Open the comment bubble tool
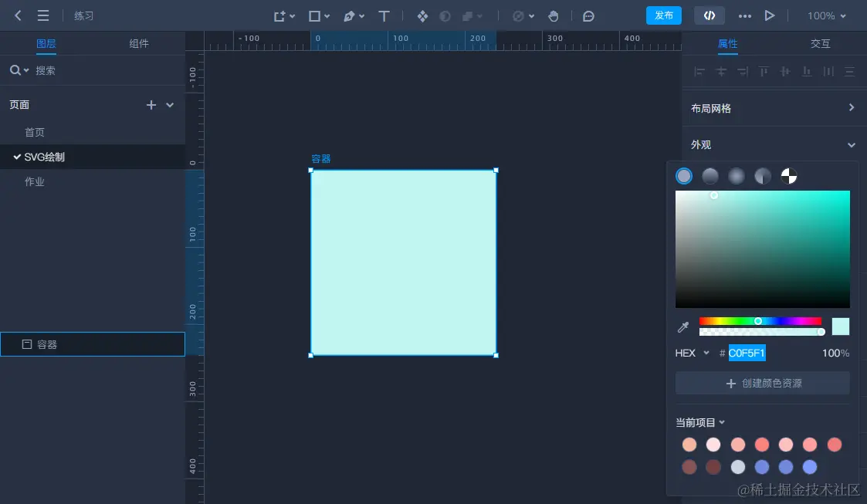The image size is (867, 504). (588, 16)
